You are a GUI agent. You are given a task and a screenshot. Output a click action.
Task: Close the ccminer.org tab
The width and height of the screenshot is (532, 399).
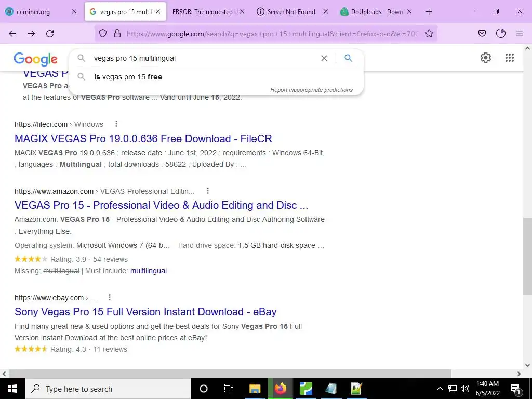coord(74,12)
